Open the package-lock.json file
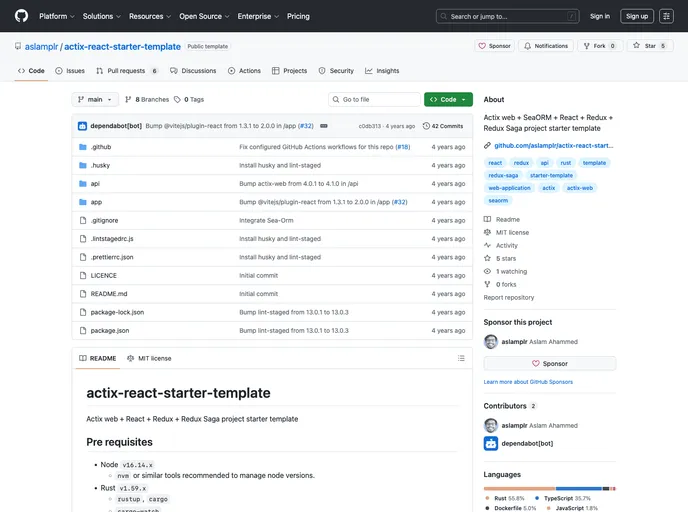This screenshot has height=512, width=688. [x=117, y=313]
